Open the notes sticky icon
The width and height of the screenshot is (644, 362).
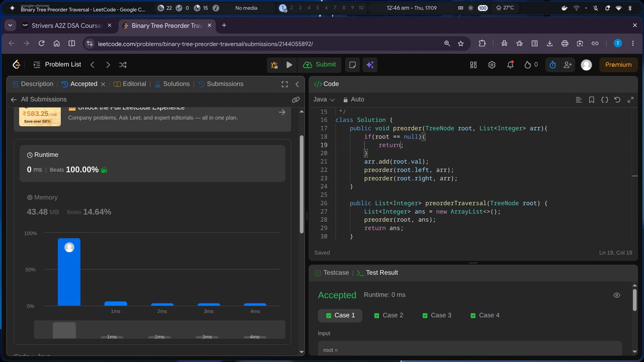353,64
